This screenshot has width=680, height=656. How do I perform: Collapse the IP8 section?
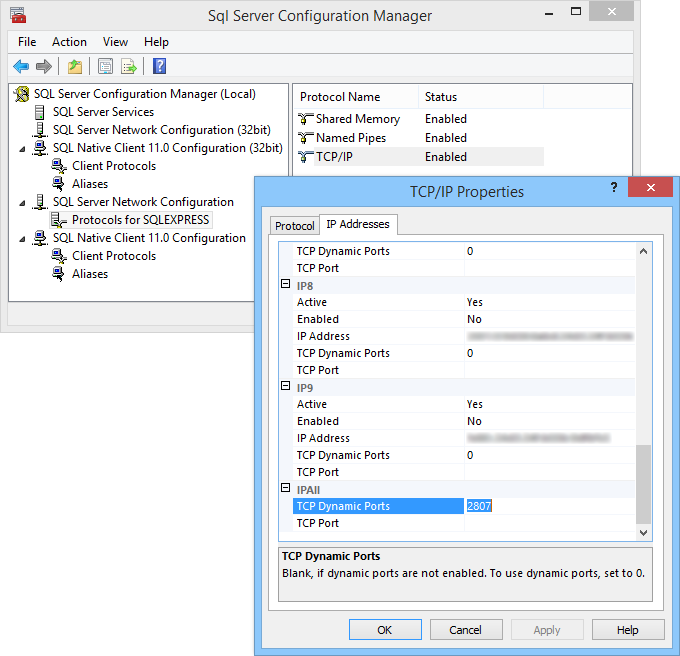(285, 284)
